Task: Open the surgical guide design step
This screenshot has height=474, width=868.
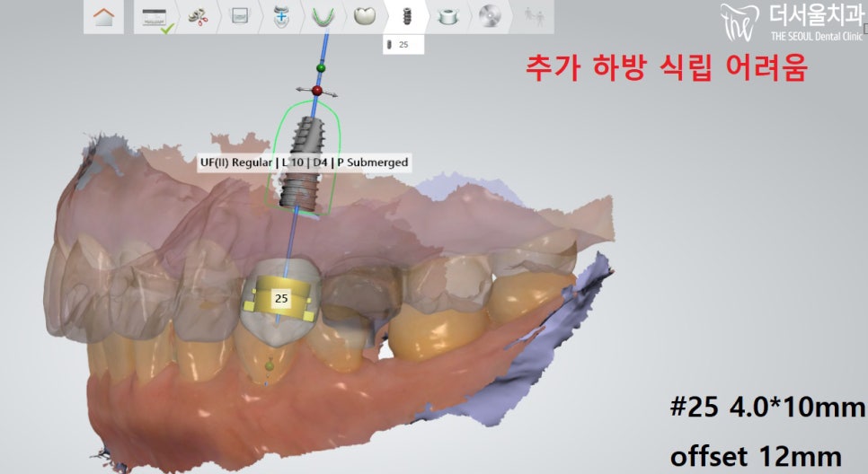Action: click(447, 16)
